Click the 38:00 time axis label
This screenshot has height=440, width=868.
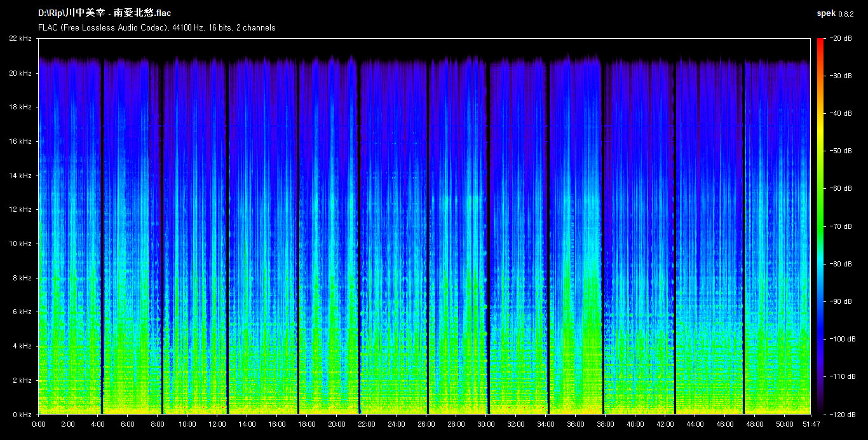606,424
